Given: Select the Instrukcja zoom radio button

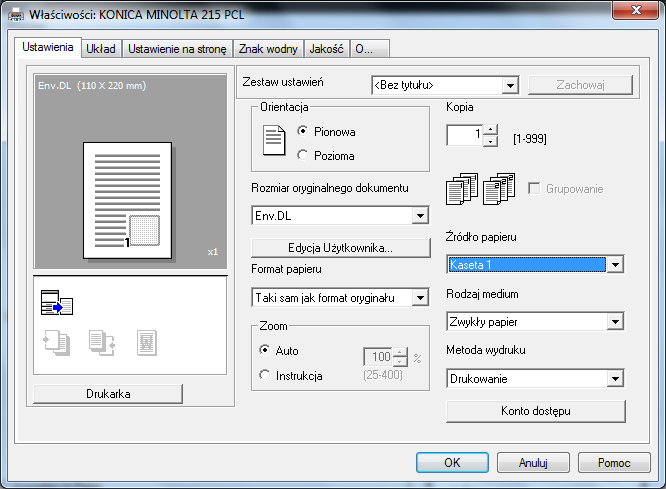Looking at the screenshot, I should tap(264, 375).
